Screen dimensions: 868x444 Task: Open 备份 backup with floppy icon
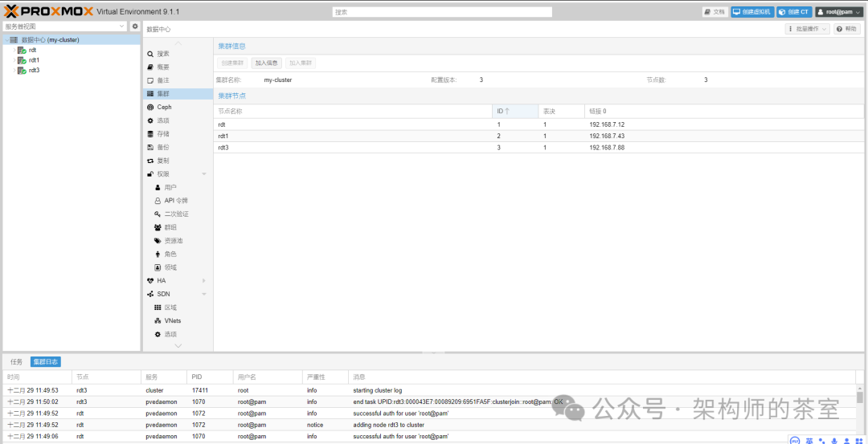pyautogui.click(x=178, y=147)
